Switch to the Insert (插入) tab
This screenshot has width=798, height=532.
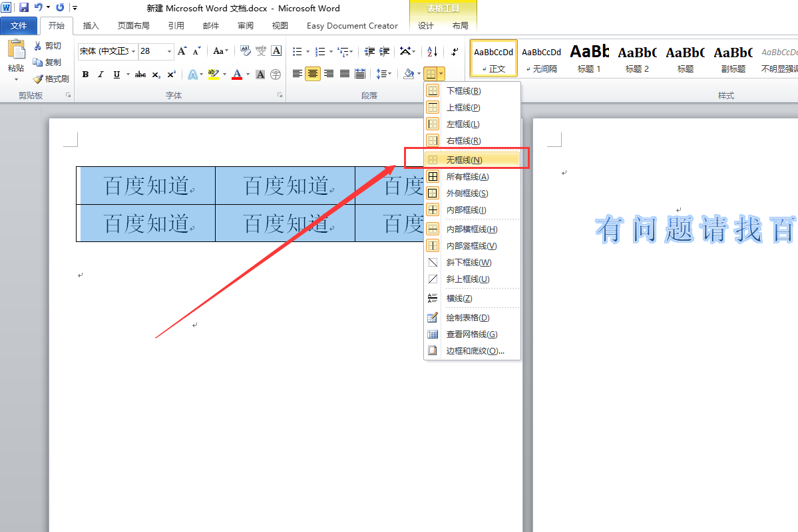(x=91, y=25)
